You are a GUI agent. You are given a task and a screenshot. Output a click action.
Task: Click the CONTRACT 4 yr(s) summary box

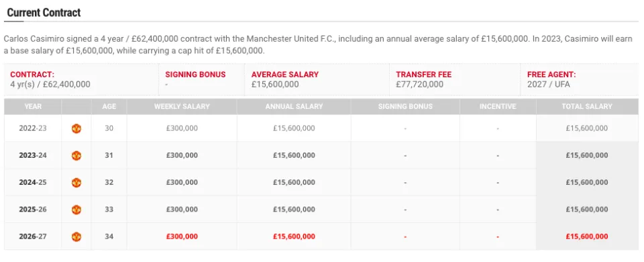click(x=81, y=80)
